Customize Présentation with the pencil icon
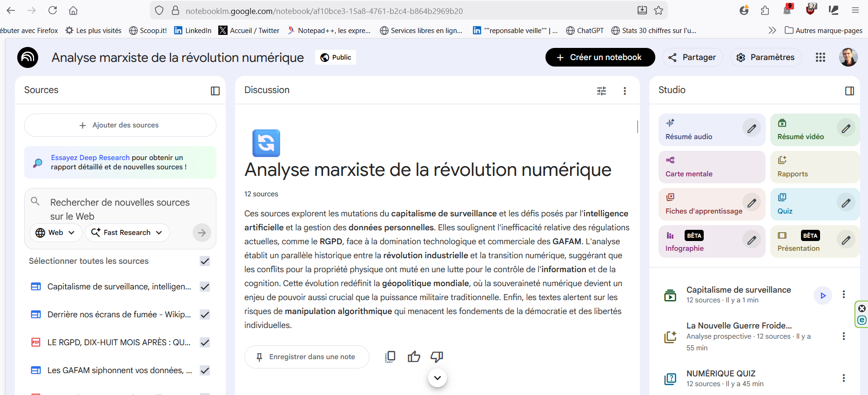 coord(846,240)
